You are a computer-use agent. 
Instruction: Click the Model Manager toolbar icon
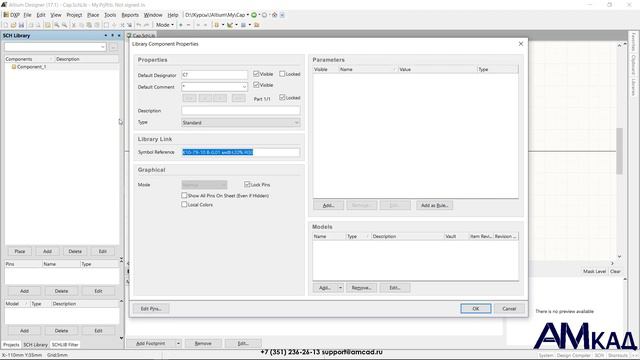click(257, 25)
